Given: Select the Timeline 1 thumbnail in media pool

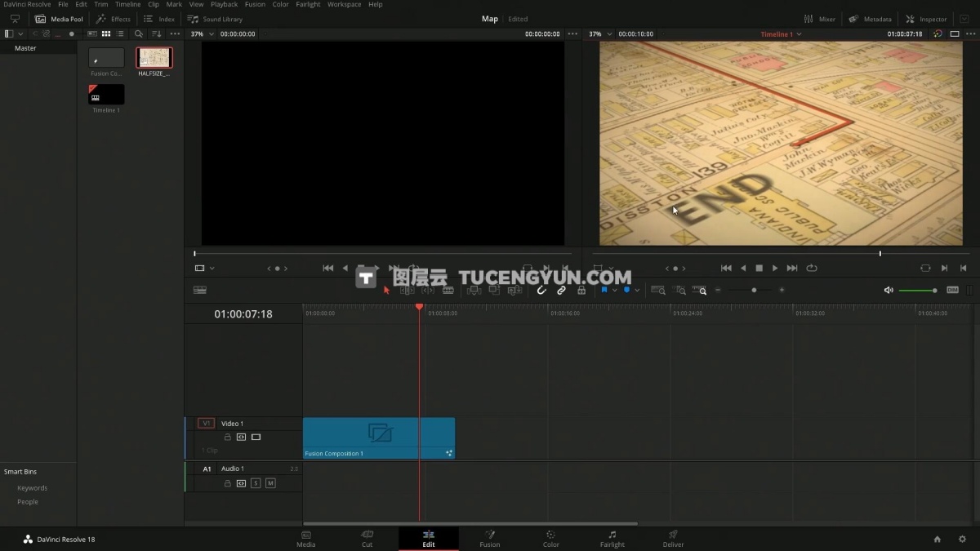Looking at the screenshot, I should tap(106, 95).
